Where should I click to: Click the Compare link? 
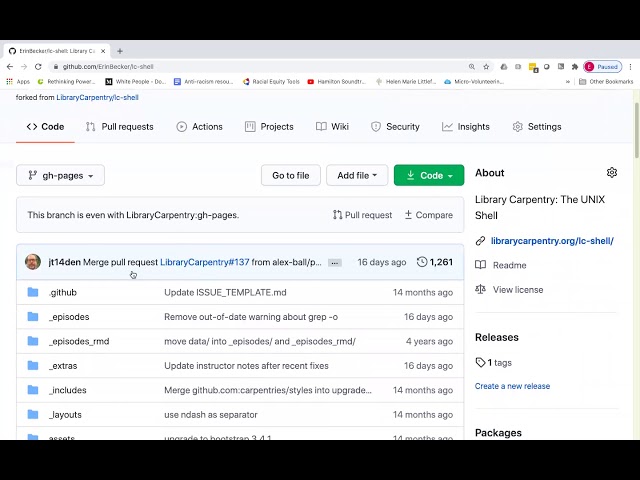pos(429,215)
